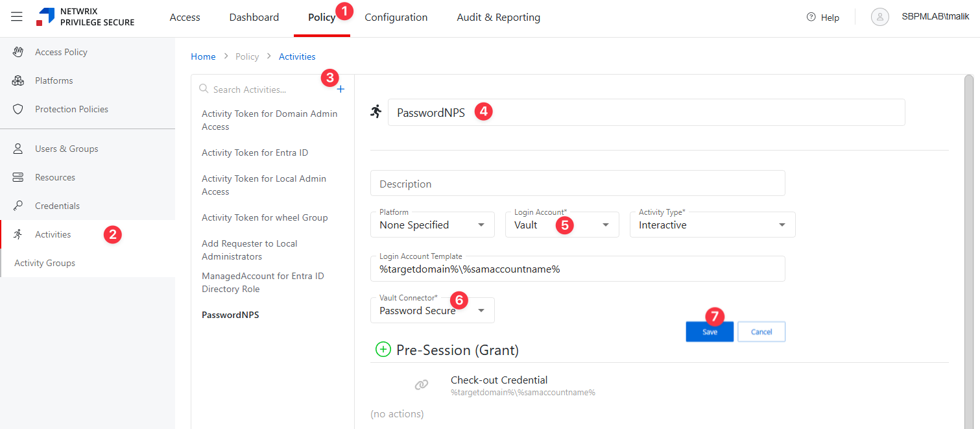Click the Help question mark icon
980x429 pixels.
pyautogui.click(x=811, y=18)
